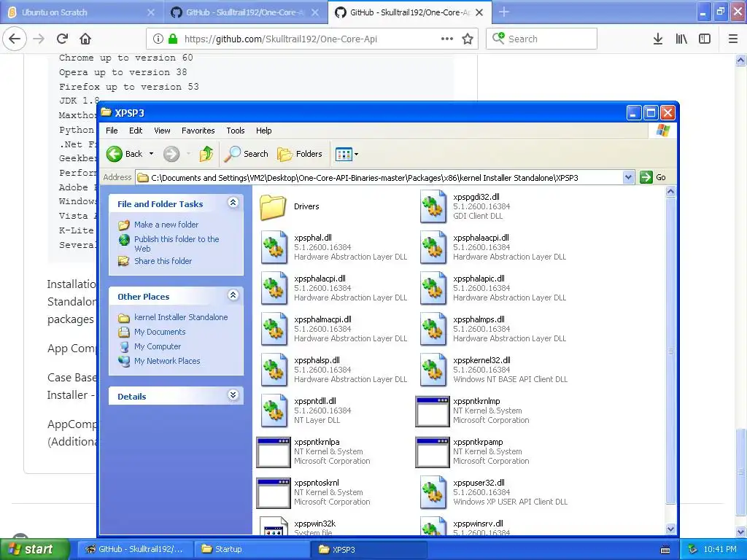The image size is (747, 560).
Task: Select xpsphalaacpi.dll file icon
Action: 433,247
